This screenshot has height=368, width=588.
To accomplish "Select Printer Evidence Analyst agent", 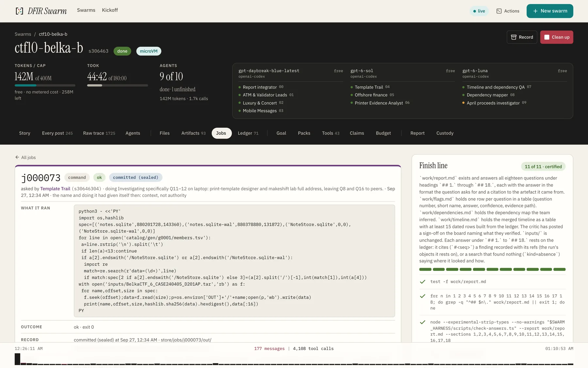I will [380, 103].
